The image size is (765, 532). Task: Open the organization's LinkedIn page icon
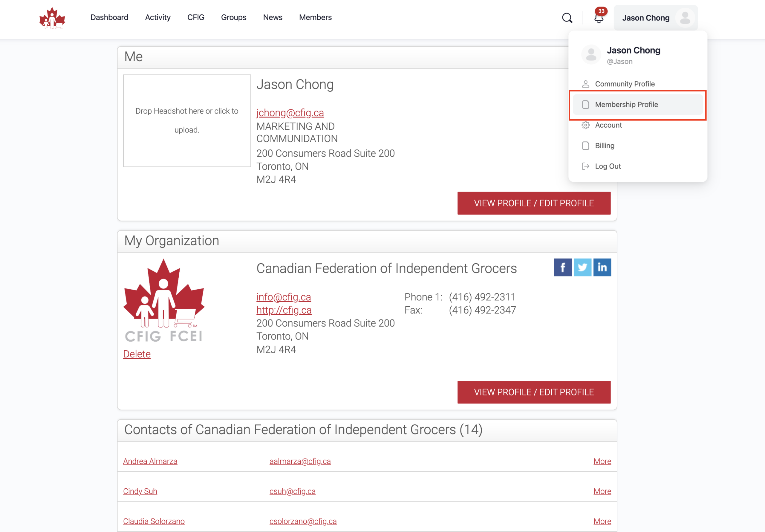(602, 267)
